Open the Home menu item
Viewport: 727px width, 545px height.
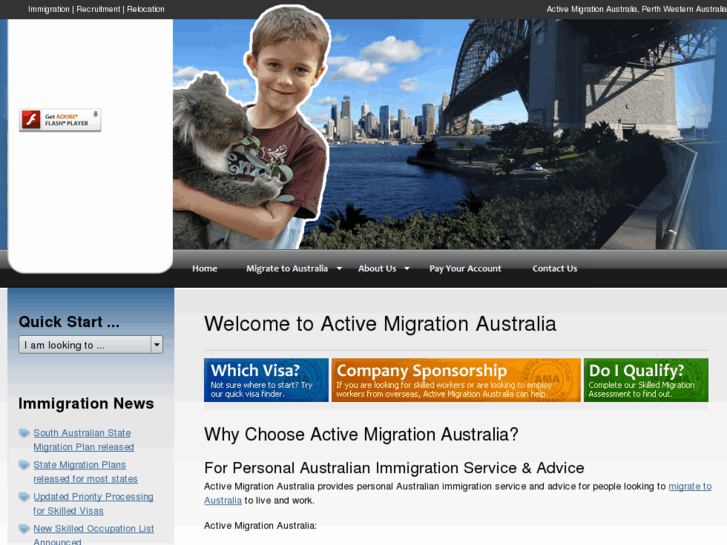pos(204,269)
